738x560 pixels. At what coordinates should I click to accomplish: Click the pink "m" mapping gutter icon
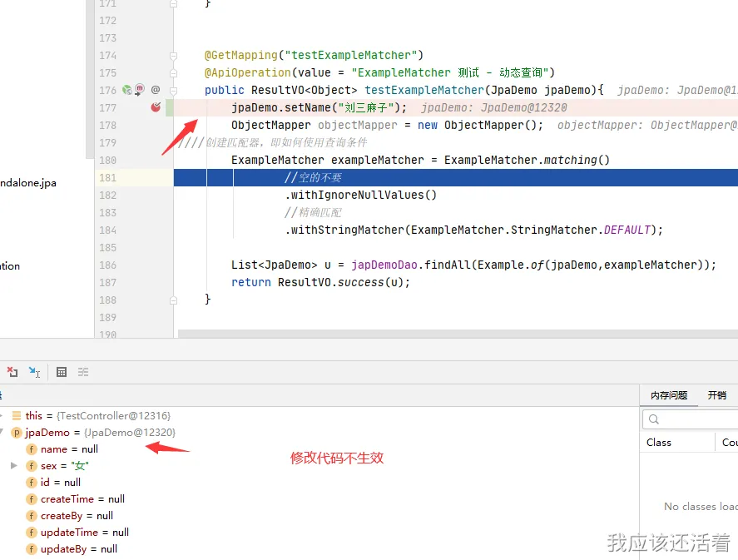tap(140, 91)
